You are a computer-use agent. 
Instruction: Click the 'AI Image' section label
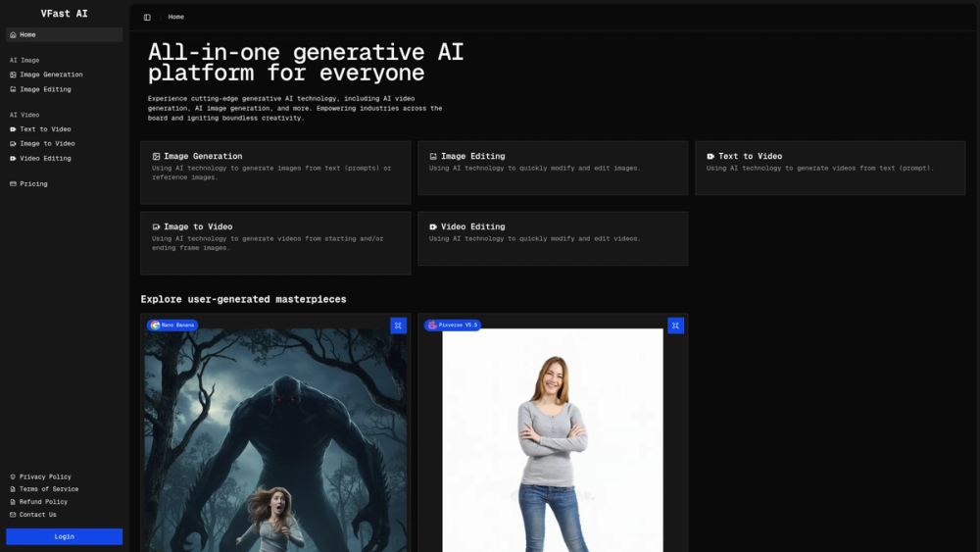24,61
